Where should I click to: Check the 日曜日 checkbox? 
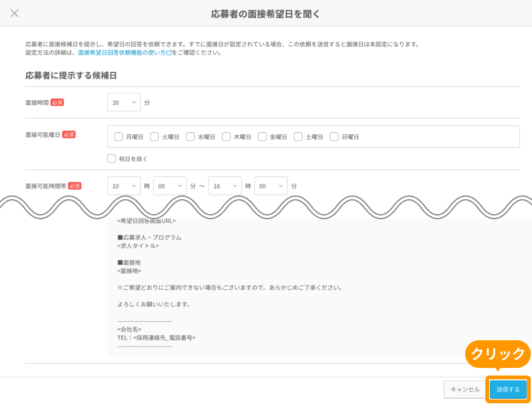pyautogui.click(x=334, y=137)
